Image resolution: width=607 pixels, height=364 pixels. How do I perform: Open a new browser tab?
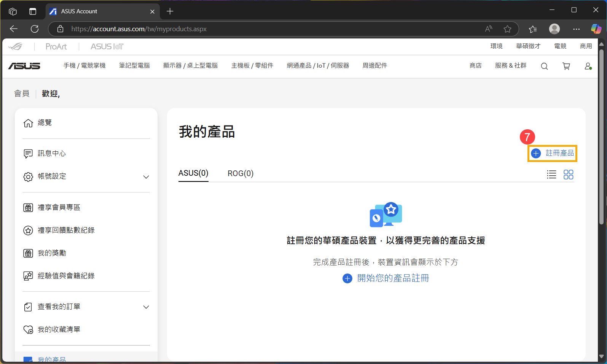pos(170,11)
